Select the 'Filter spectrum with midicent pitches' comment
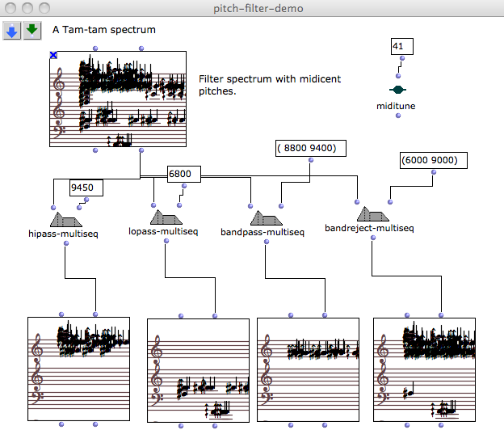 (270, 85)
